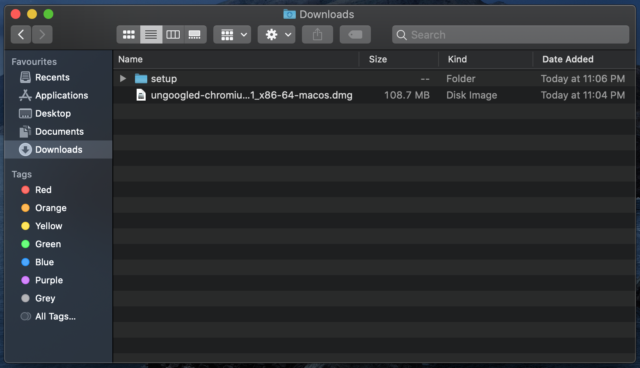Viewport: 640px width, 368px height.
Task: Minimize the window with the yellow button
Action: pyautogui.click(x=32, y=14)
